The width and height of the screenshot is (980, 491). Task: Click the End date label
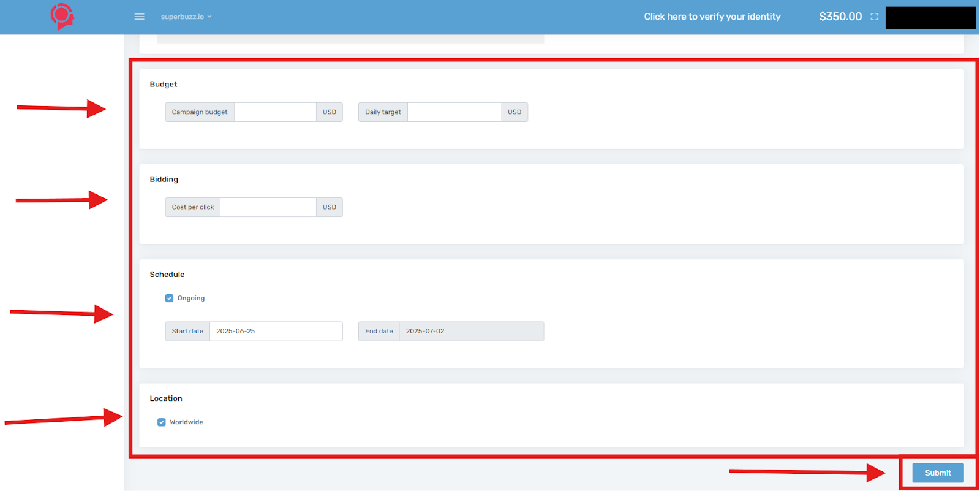379,331
